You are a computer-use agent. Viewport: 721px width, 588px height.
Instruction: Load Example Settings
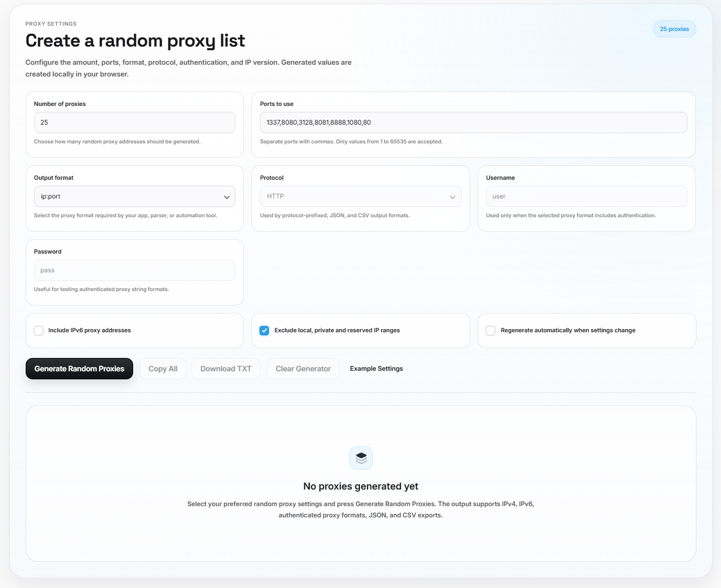[377, 369]
